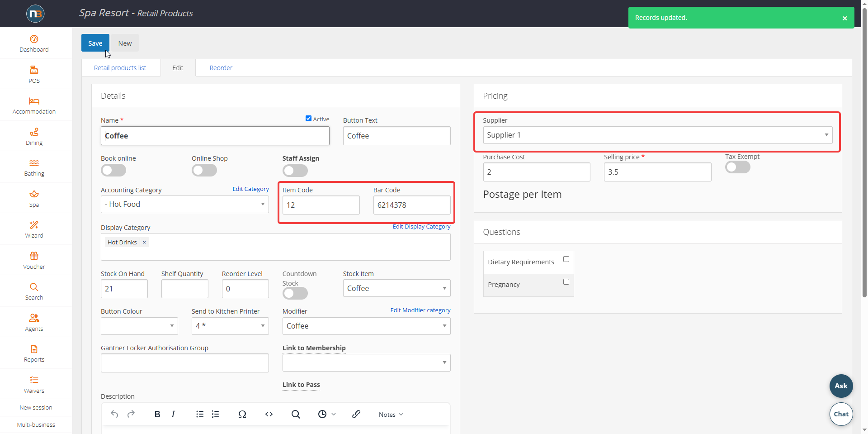Image resolution: width=868 pixels, height=434 pixels.
Task: Check the Pregnancy checkbox
Action: click(x=566, y=282)
